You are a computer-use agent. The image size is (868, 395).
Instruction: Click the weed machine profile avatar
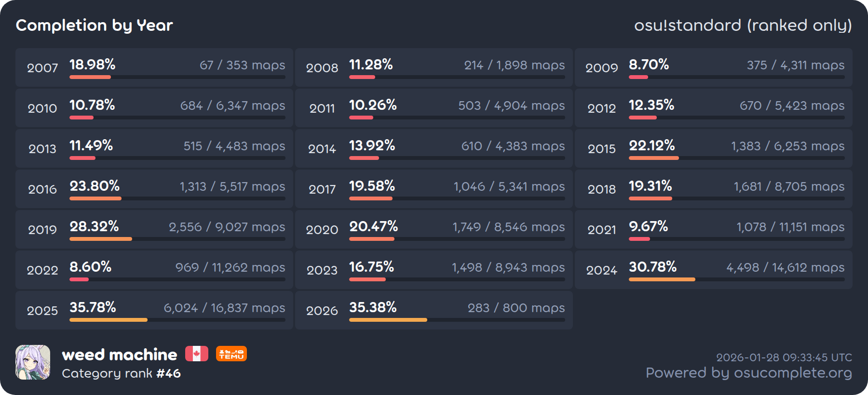pyautogui.click(x=33, y=362)
